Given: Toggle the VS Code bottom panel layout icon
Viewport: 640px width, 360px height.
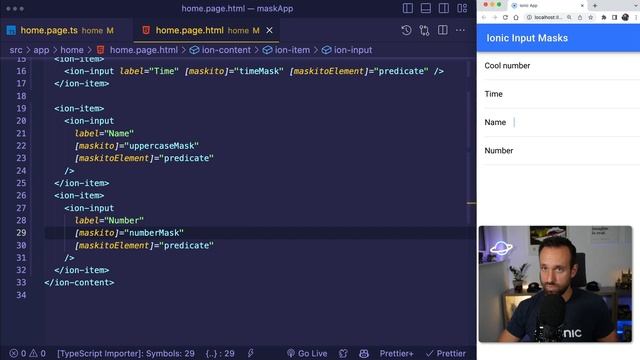Looking at the screenshot, I should (426, 8).
